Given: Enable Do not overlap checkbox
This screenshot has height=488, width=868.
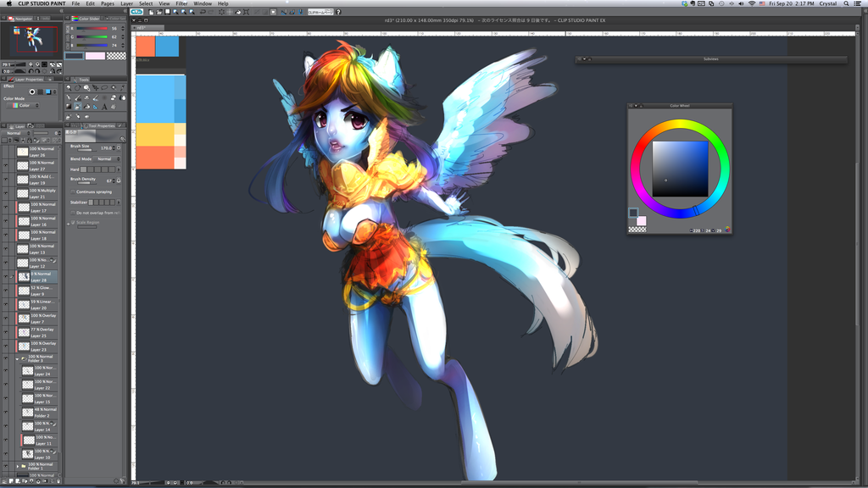Looking at the screenshot, I should (x=73, y=213).
